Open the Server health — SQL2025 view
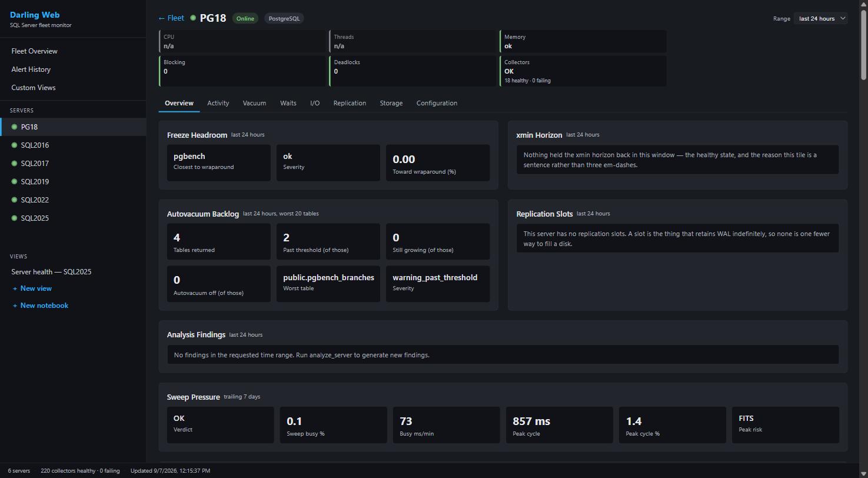This screenshot has width=868, height=478. point(51,272)
